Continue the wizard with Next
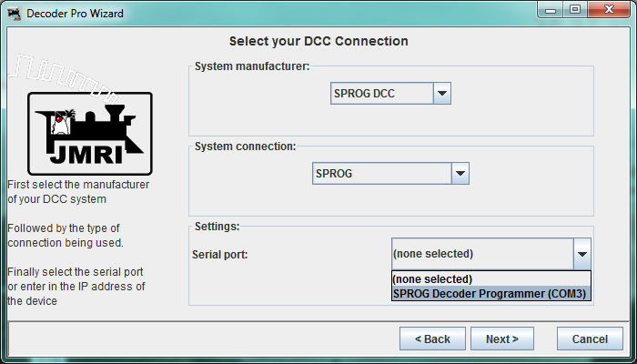 pos(502,339)
